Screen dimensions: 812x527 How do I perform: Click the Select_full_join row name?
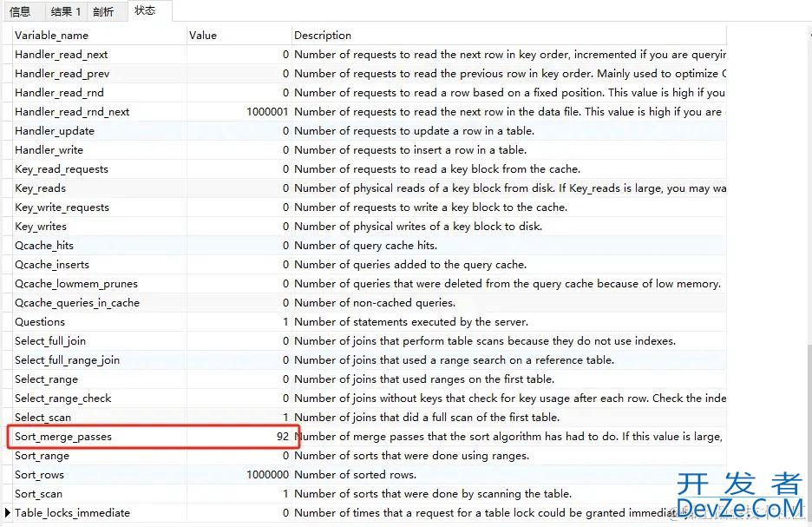tap(50, 341)
